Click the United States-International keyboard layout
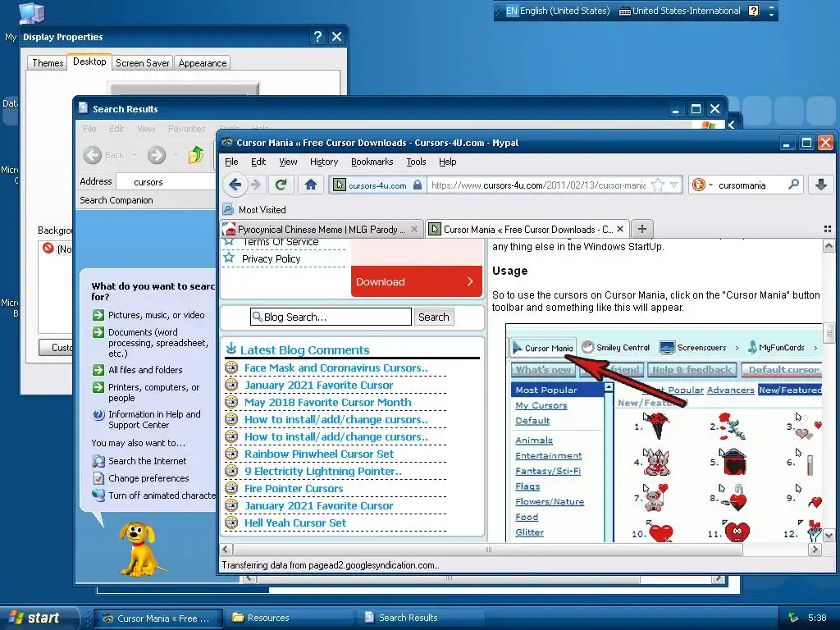Screen dimensions: 840x630 click(x=680, y=11)
